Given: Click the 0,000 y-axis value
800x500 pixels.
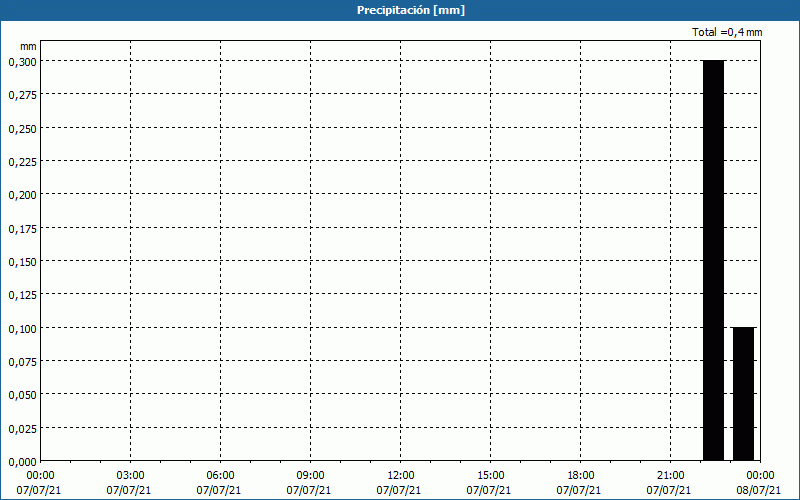Looking at the screenshot, I should 22,462.
